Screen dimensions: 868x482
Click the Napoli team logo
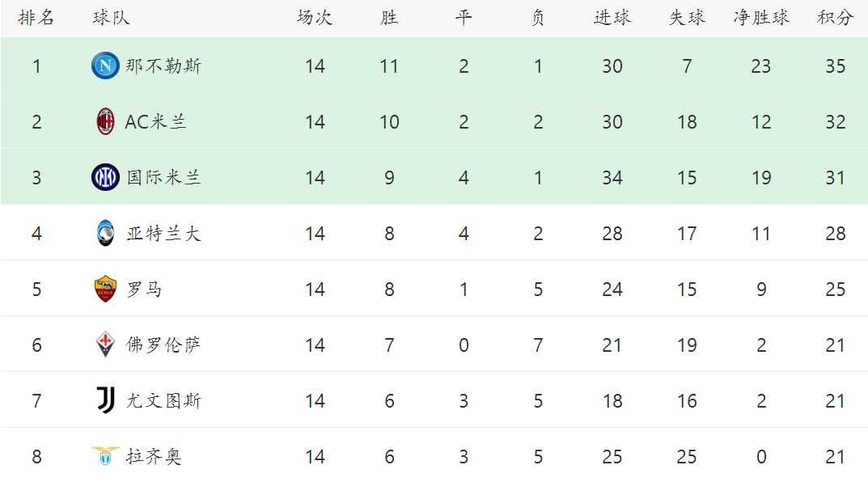[105, 66]
